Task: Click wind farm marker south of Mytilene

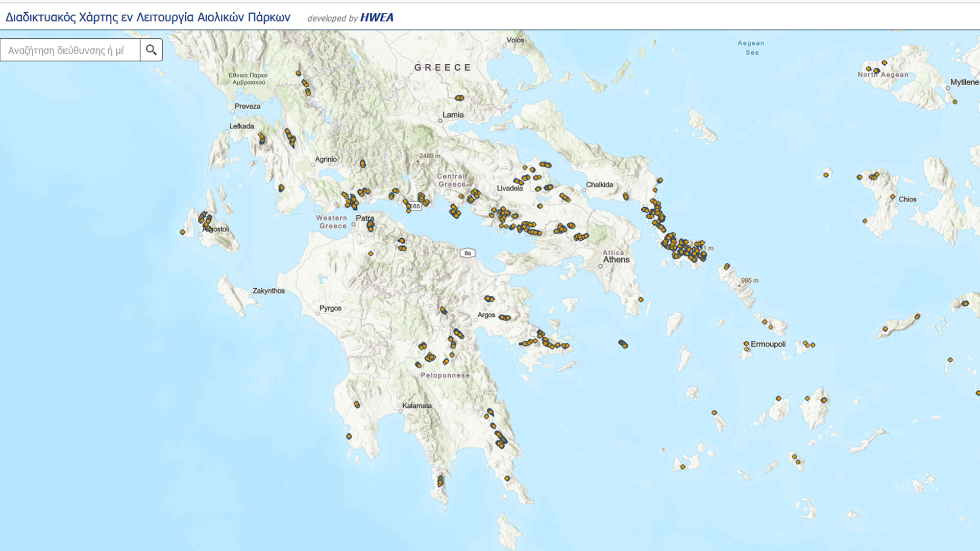Action: click(955, 102)
